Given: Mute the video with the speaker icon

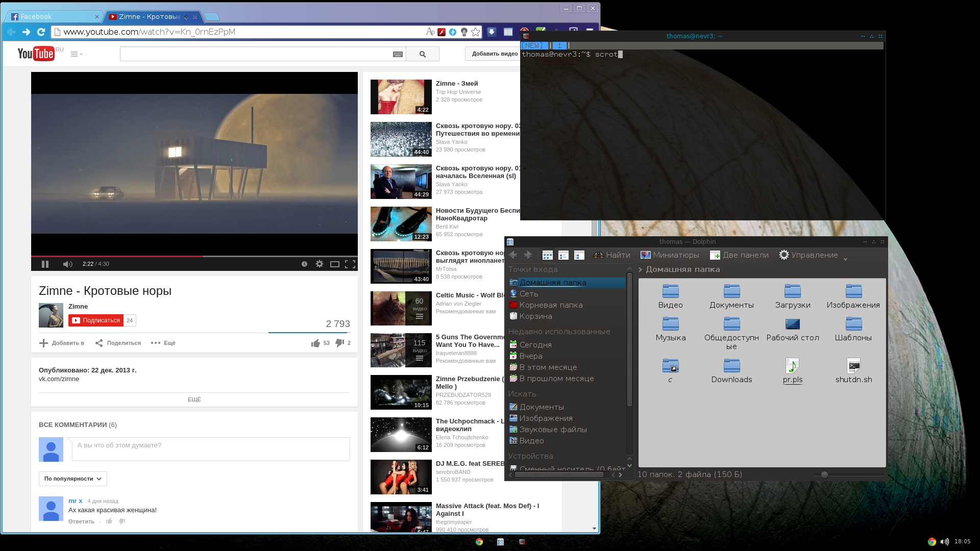Looking at the screenshot, I should tap(67, 264).
